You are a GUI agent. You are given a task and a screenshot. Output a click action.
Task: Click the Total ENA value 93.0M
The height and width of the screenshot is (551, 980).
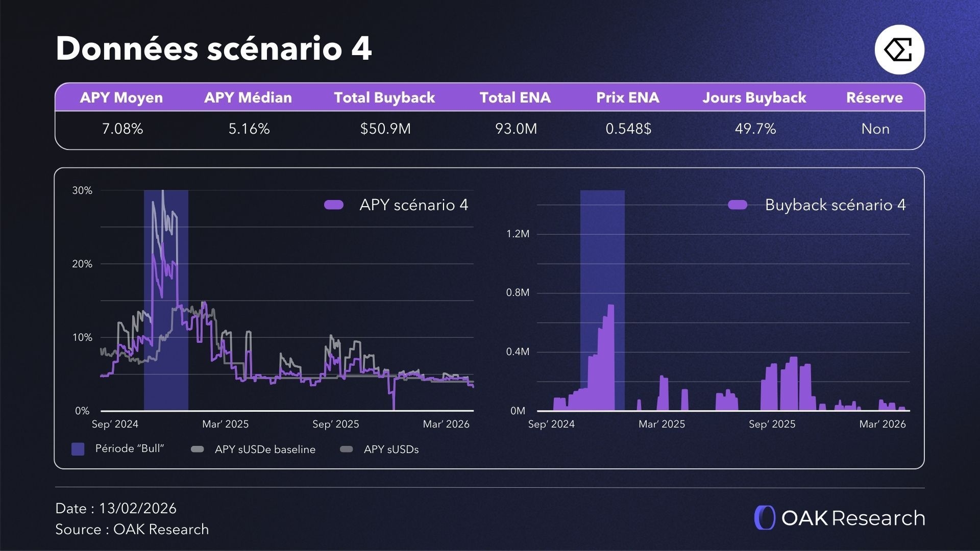tap(517, 129)
